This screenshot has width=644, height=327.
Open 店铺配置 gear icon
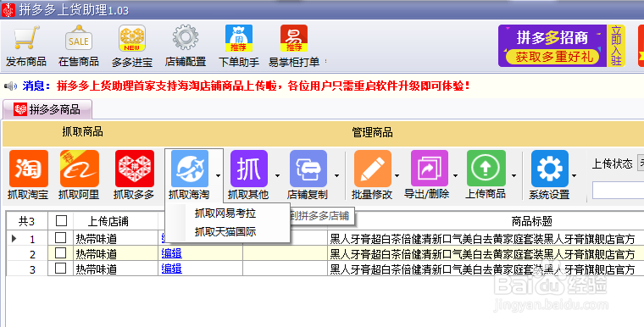point(186,38)
